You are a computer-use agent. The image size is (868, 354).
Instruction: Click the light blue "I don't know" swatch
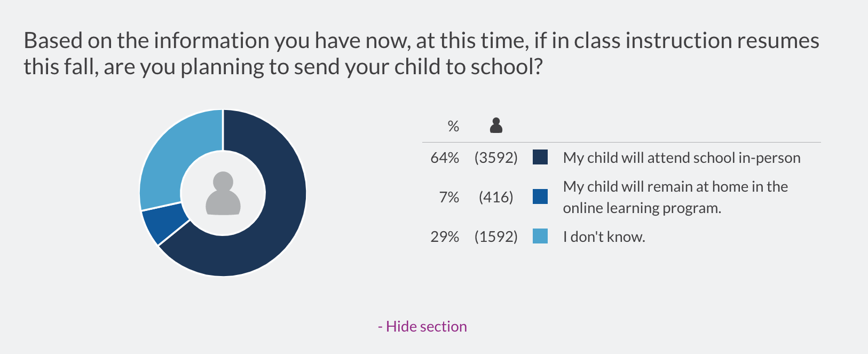[540, 236]
